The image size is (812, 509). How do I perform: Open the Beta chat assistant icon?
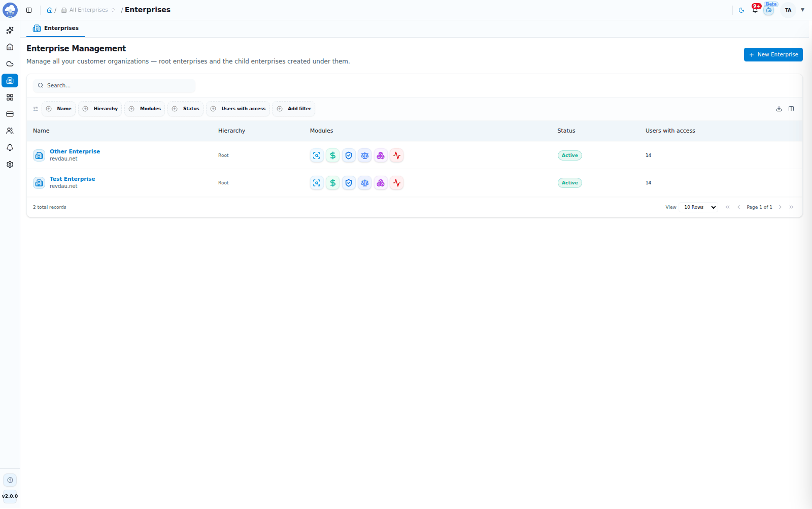point(769,10)
